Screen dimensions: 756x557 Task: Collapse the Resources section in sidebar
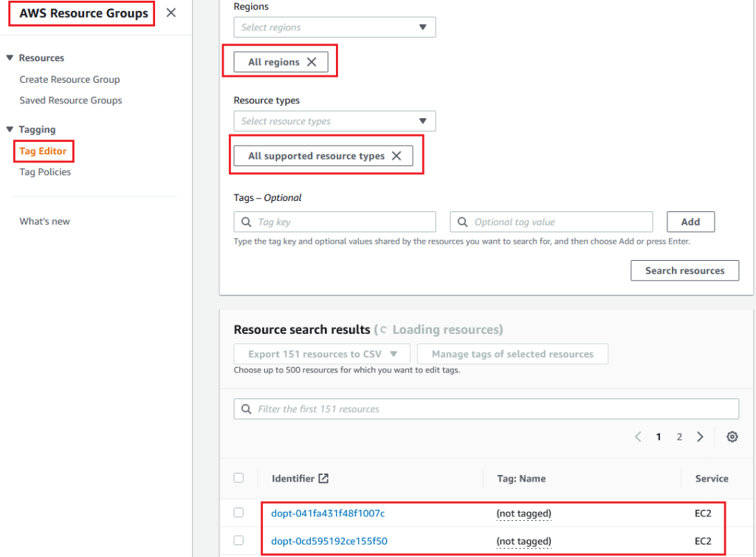10,58
